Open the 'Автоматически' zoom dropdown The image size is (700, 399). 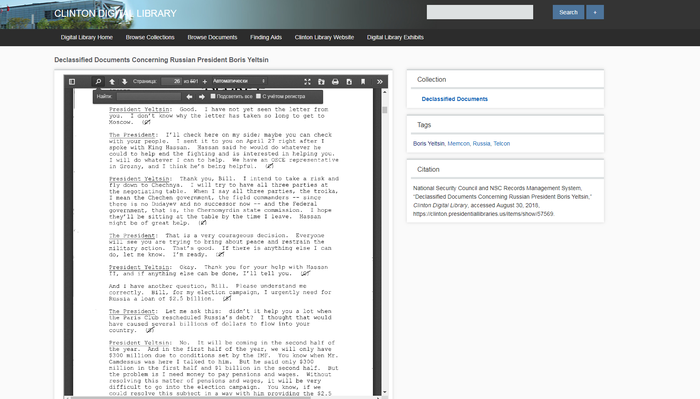pos(239,81)
